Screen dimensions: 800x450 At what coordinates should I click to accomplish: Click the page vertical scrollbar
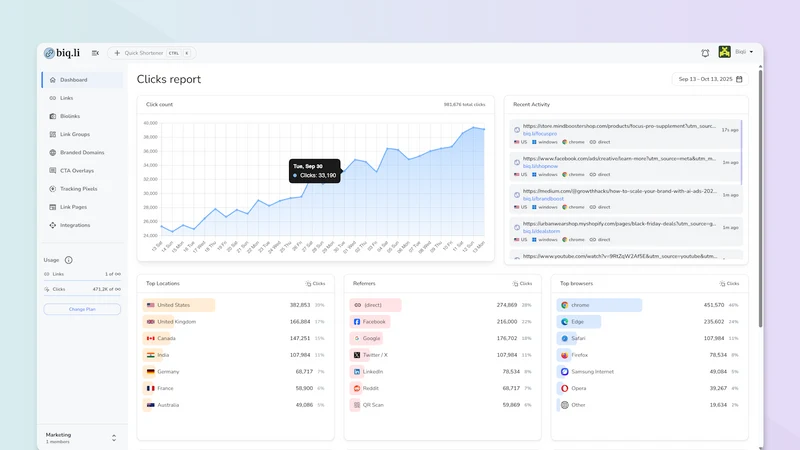coord(760,199)
